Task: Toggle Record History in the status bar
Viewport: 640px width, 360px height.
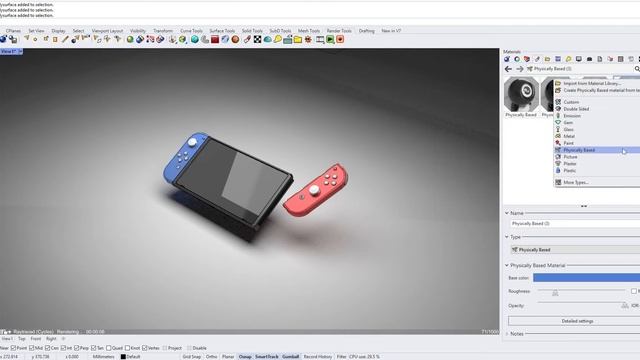Action: [x=318, y=357]
